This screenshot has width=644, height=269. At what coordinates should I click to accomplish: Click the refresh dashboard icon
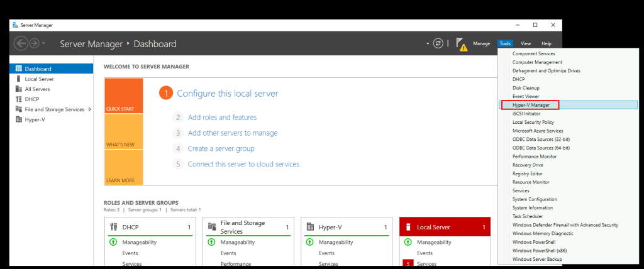click(438, 43)
